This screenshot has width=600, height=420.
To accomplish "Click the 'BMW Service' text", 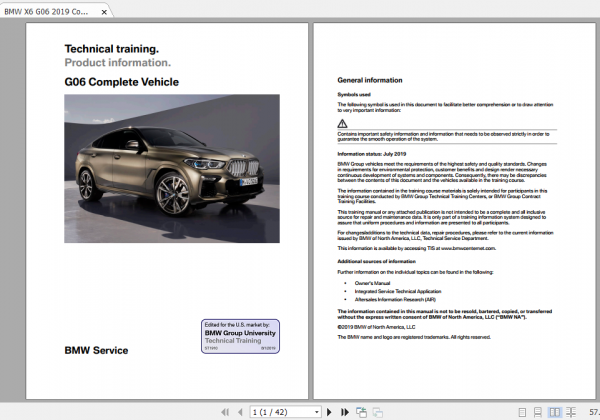I will coord(96,350).
